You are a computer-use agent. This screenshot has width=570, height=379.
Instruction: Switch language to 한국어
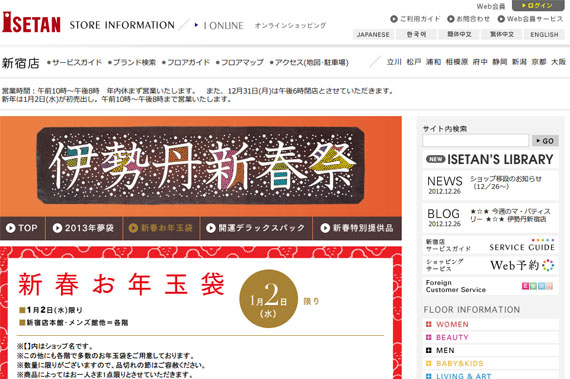[416, 35]
